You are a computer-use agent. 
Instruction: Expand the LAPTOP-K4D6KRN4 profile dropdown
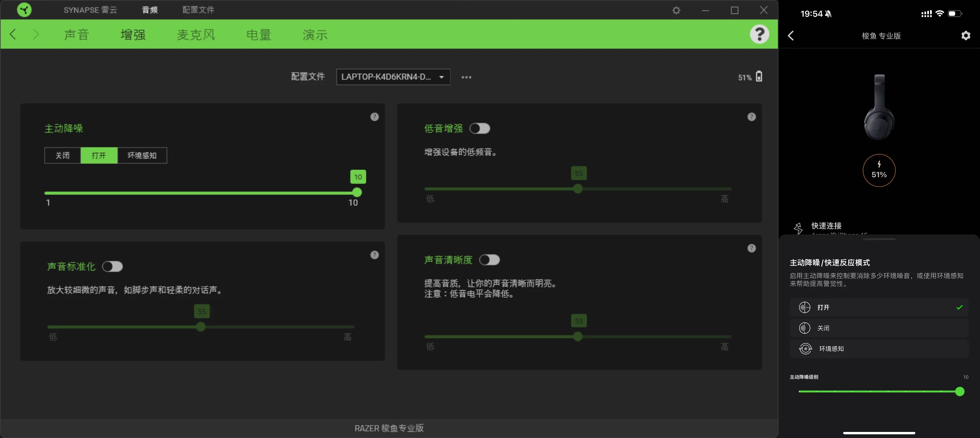click(x=393, y=77)
